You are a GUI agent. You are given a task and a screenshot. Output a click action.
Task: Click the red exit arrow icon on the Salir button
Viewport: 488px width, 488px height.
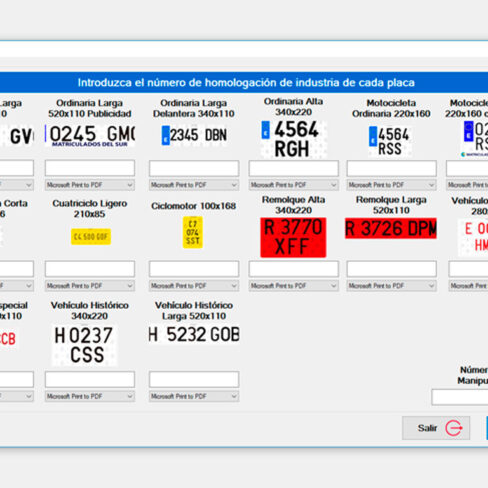(454, 428)
